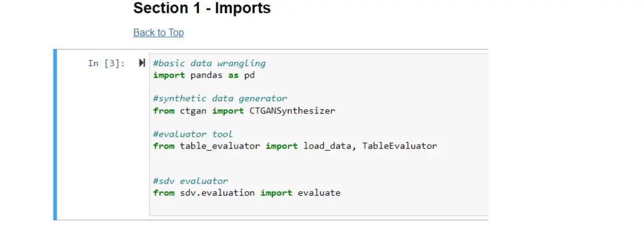Place cursor on TableEvaluator import name
The image size is (644, 229).
pyautogui.click(x=399, y=146)
